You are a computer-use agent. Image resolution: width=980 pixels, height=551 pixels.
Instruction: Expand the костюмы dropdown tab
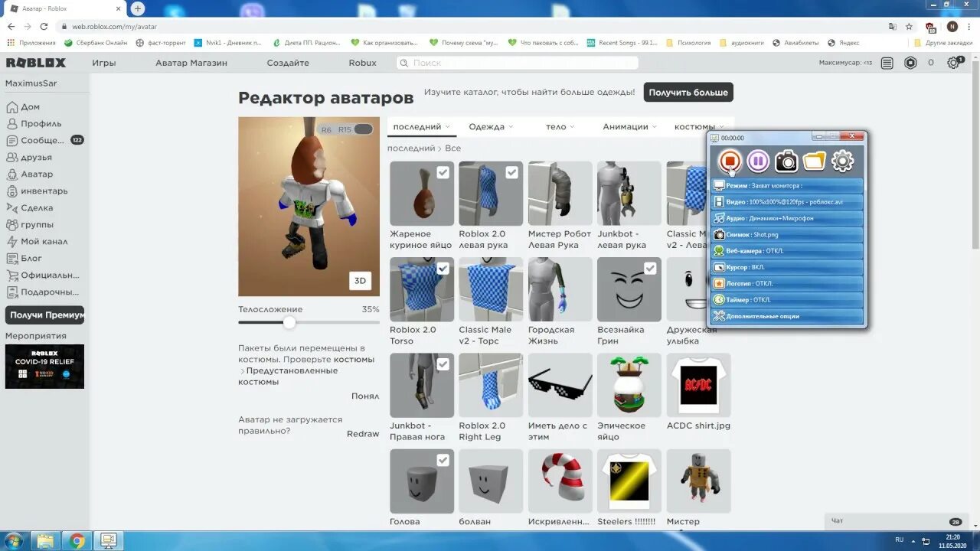pyautogui.click(x=700, y=127)
